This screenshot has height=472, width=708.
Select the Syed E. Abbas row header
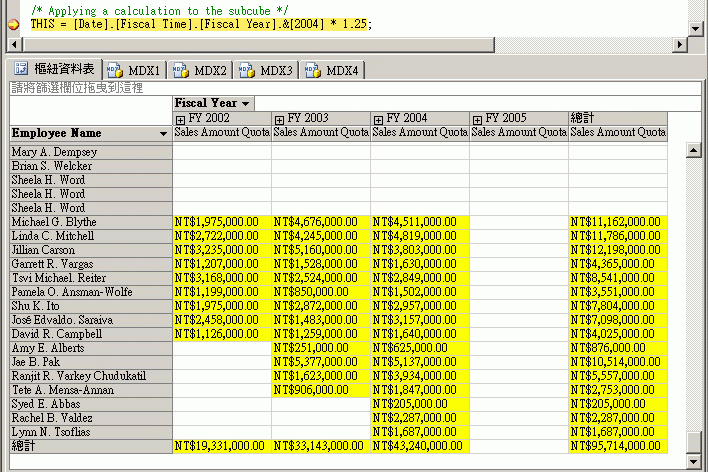point(91,404)
